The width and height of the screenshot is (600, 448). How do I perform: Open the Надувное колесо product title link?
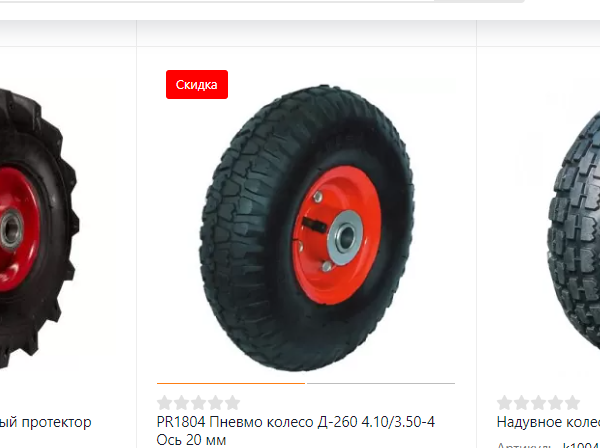[548, 422]
